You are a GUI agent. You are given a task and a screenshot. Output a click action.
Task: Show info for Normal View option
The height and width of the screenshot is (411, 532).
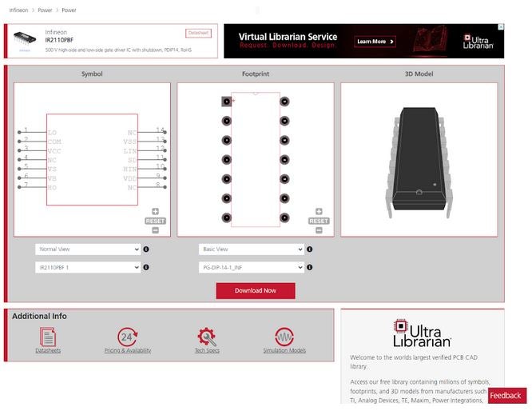(x=146, y=249)
